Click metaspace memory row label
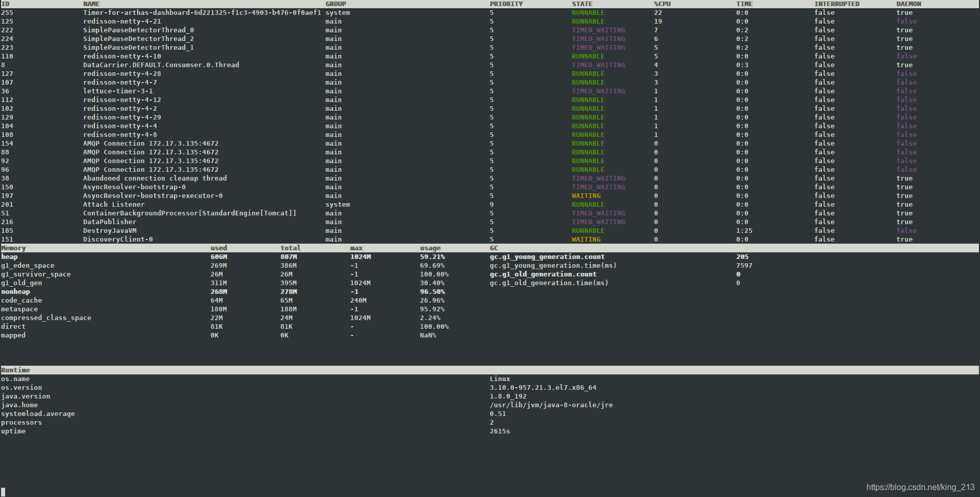This screenshot has width=980, height=497. pyautogui.click(x=20, y=309)
